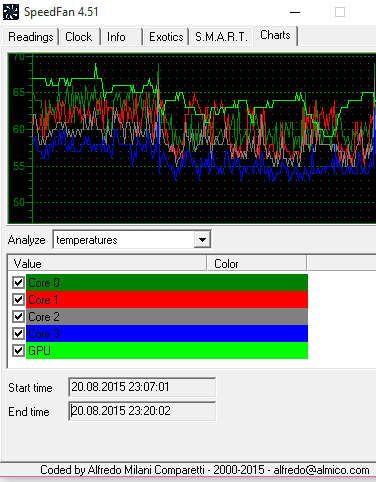Open the Clock tab

point(79,37)
